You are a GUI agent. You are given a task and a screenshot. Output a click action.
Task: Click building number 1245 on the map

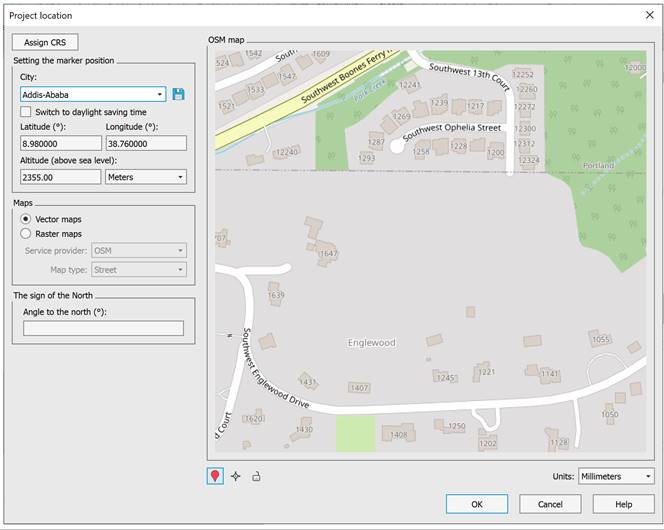445,378
